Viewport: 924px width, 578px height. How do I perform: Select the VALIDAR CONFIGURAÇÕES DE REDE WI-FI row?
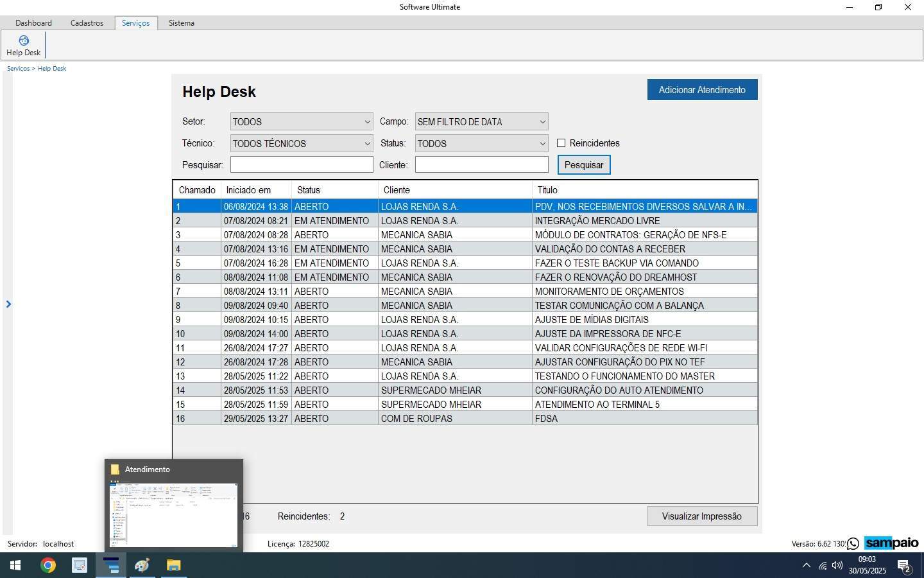point(465,348)
